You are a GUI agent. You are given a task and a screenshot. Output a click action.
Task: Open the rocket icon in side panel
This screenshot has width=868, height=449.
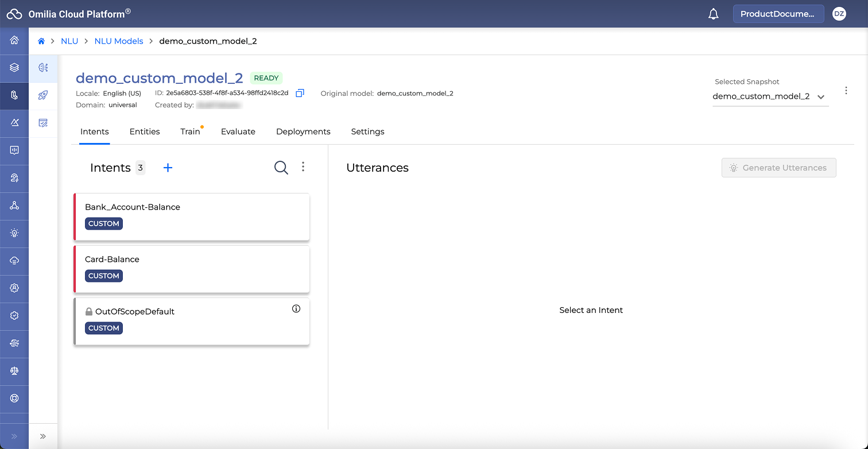[43, 95]
